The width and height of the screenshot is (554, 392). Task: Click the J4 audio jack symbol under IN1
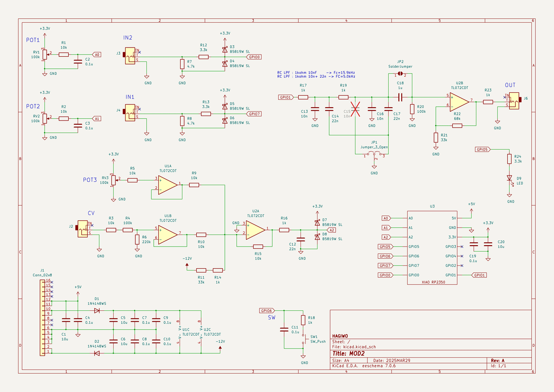(129, 112)
